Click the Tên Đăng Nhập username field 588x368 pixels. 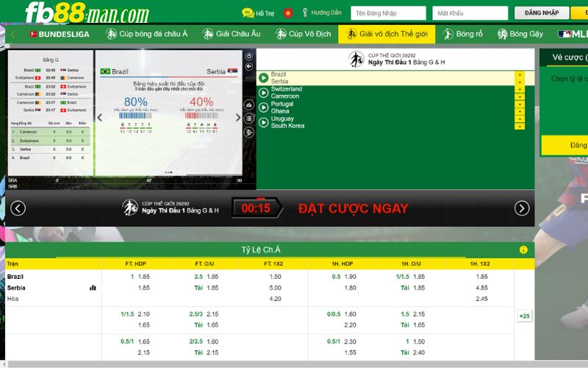click(388, 13)
